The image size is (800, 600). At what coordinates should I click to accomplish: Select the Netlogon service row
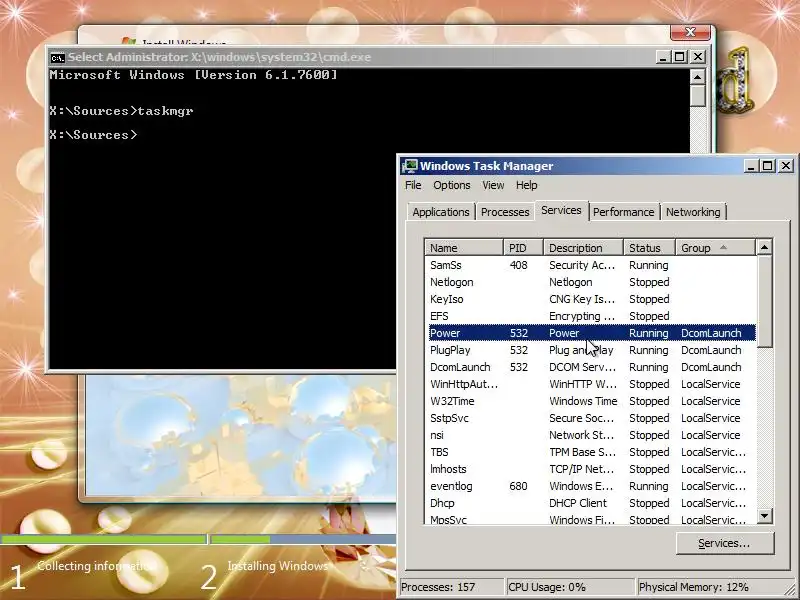coord(592,282)
